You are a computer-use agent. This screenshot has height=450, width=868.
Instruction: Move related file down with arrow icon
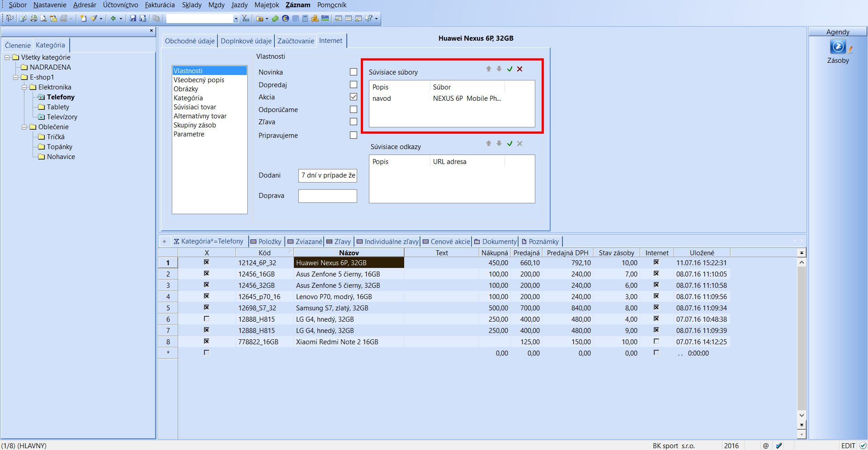click(x=499, y=69)
